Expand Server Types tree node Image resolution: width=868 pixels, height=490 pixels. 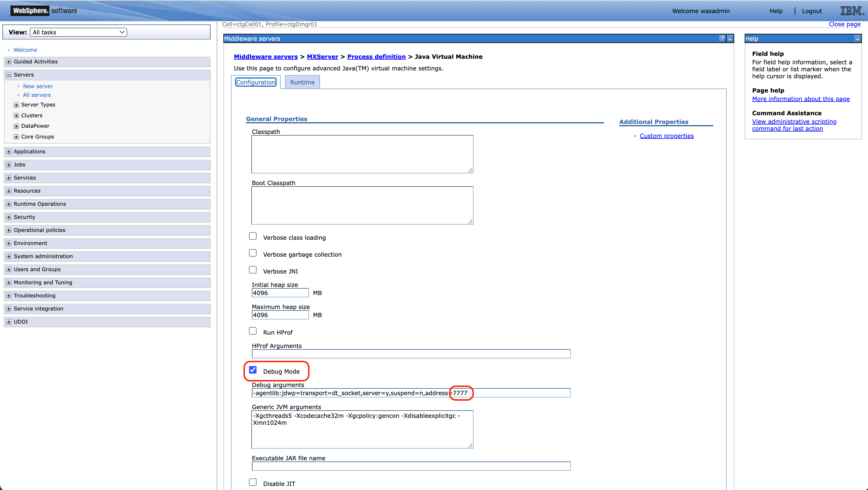16,105
